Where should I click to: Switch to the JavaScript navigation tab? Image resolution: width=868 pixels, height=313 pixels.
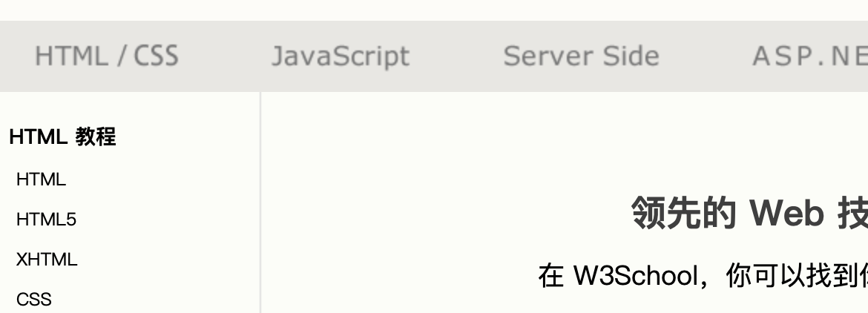[340, 56]
